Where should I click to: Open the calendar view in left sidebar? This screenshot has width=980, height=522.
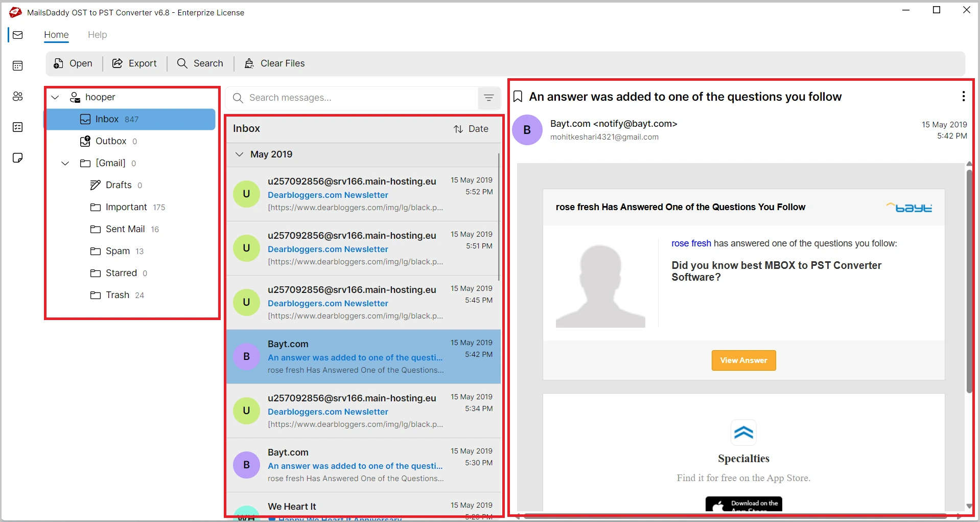17,66
